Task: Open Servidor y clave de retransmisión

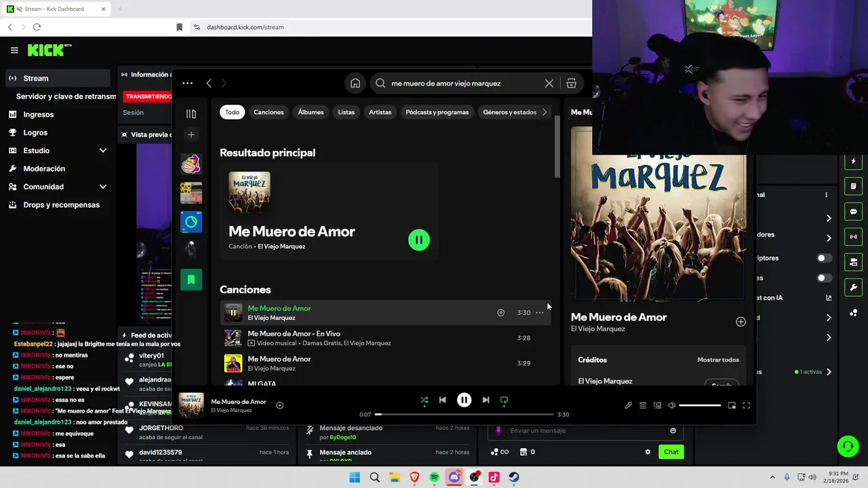Action: pyautogui.click(x=66, y=96)
